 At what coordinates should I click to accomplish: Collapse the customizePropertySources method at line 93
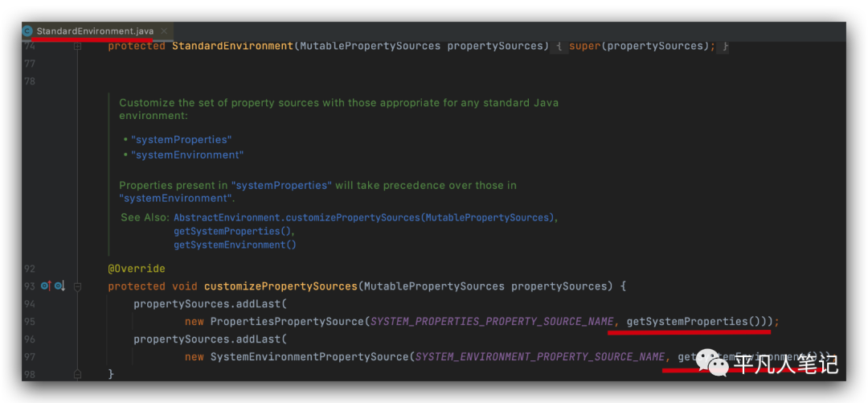pos(78,286)
